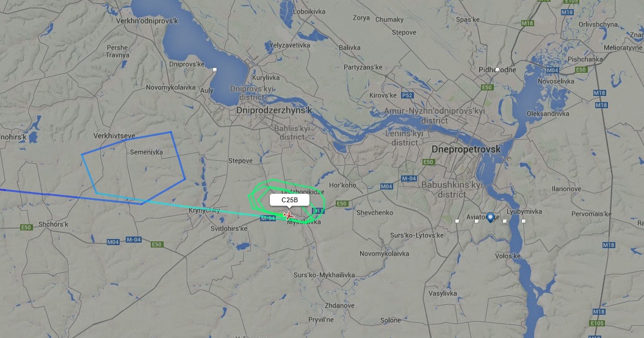The width and height of the screenshot is (644, 338).
Task: Click the Surs'ko-Mykhailivka village label
Action: point(324,274)
